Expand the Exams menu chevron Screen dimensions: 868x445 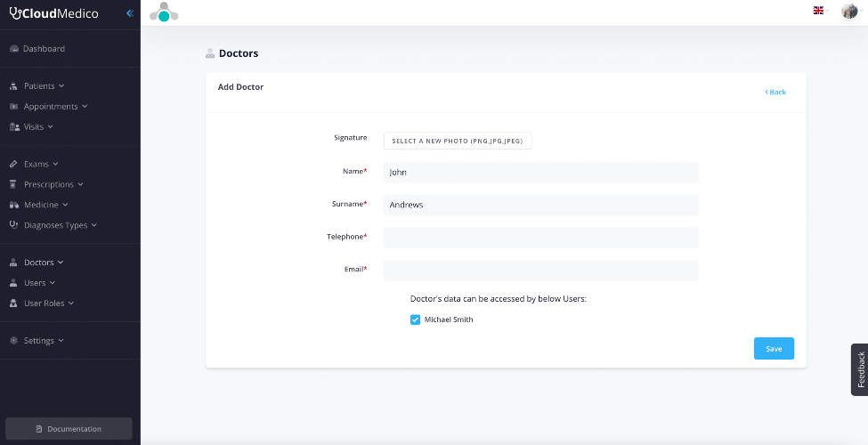point(55,164)
